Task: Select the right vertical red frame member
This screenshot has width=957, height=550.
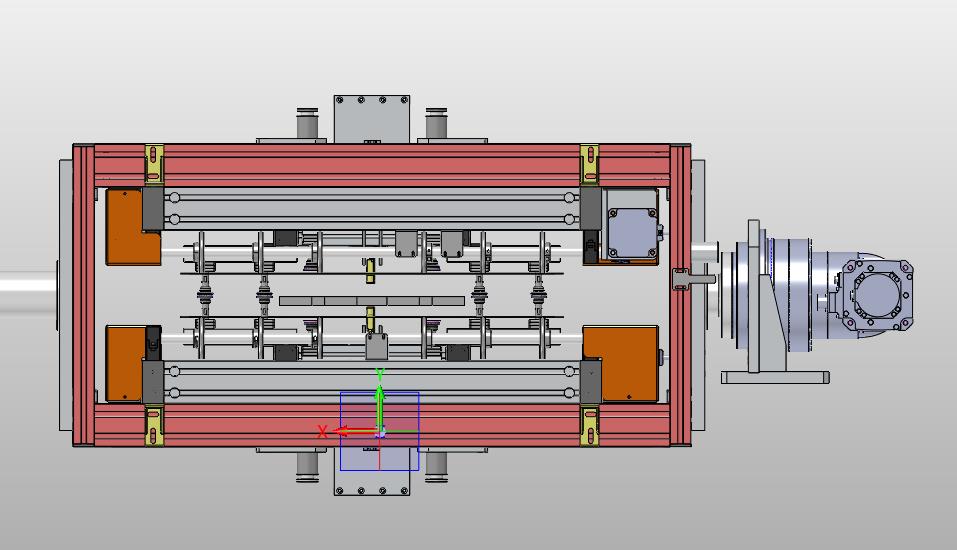Action: [x=680, y=295]
